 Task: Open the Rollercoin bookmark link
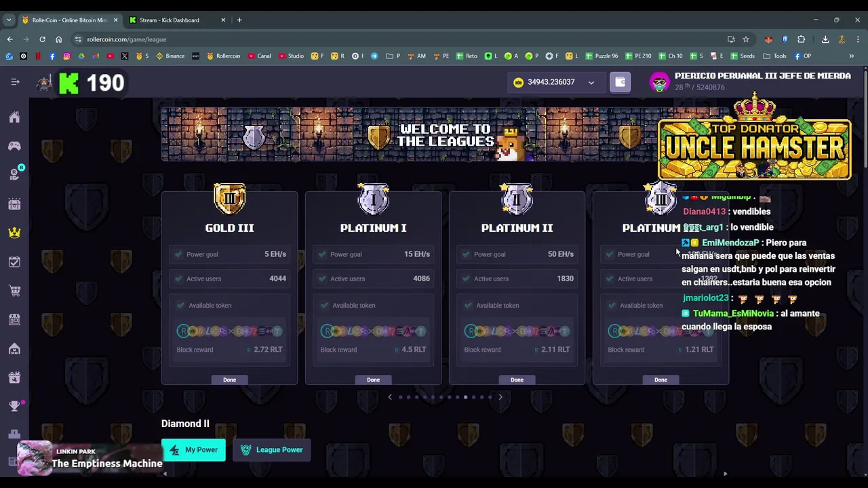coord(223,56)
